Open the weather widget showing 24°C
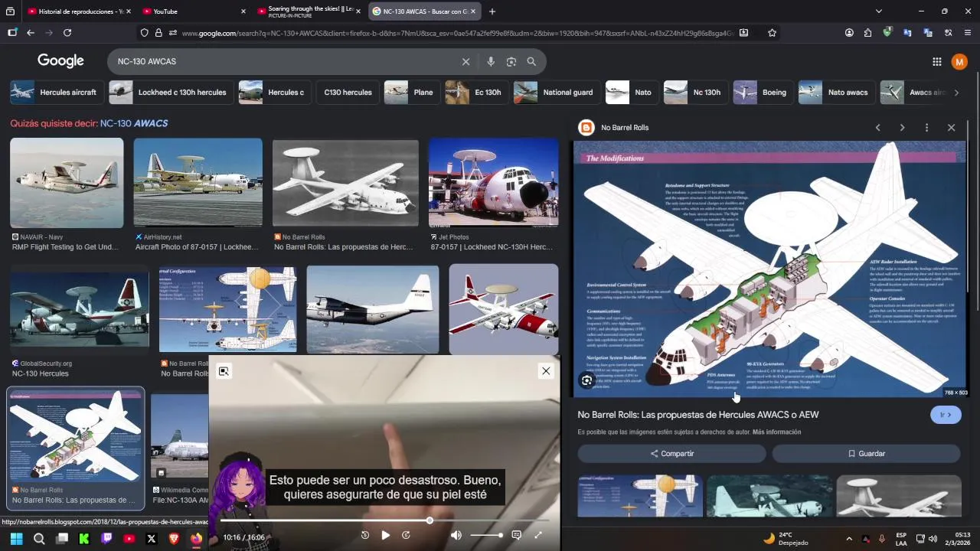This screenshot has width=980, height=551. (x=786, y=539)
